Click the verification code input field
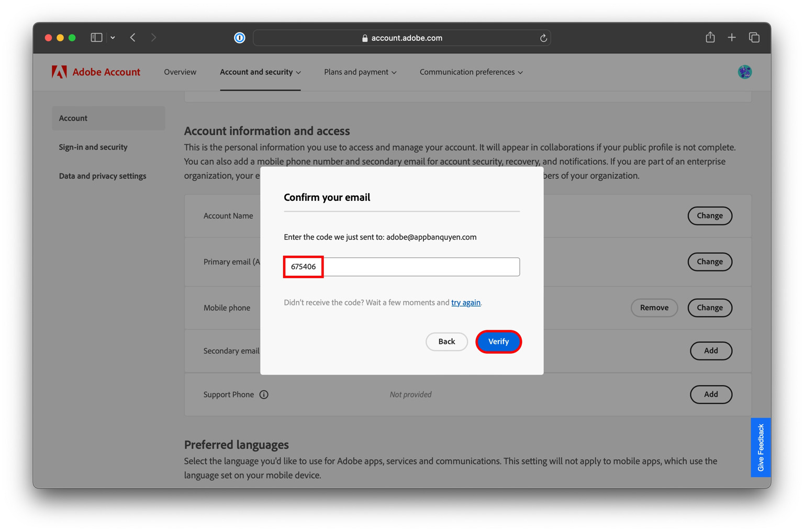The height and width of the screenshot is (532, 804). pyautogui.click(x=401, y=267)
